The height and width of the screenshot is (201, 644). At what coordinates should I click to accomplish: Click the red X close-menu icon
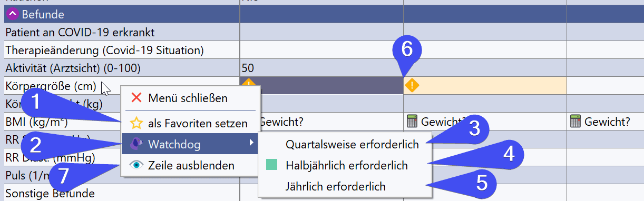point(136,97)
